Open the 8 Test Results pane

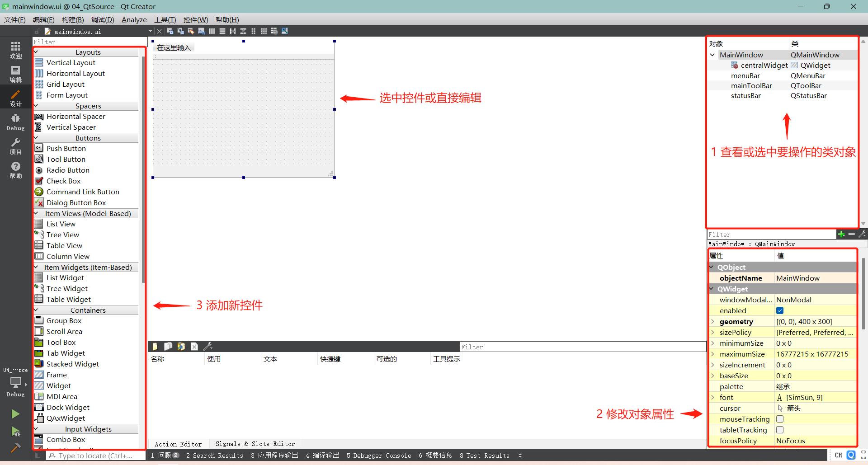coord(484,456)
